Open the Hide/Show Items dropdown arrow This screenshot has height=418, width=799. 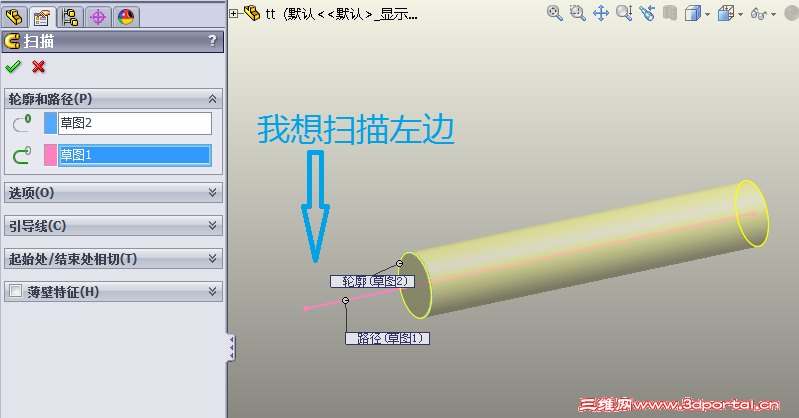coord(774,15)
